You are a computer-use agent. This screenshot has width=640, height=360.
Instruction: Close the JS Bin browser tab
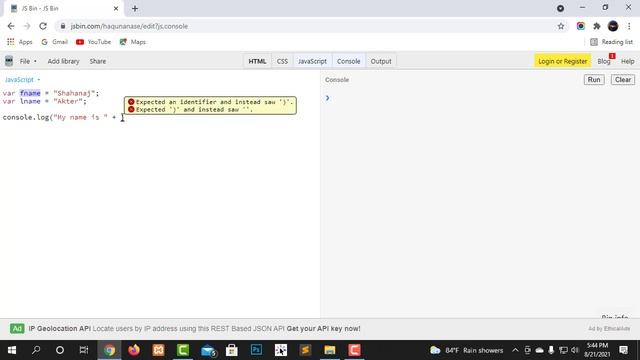point(116,8)
